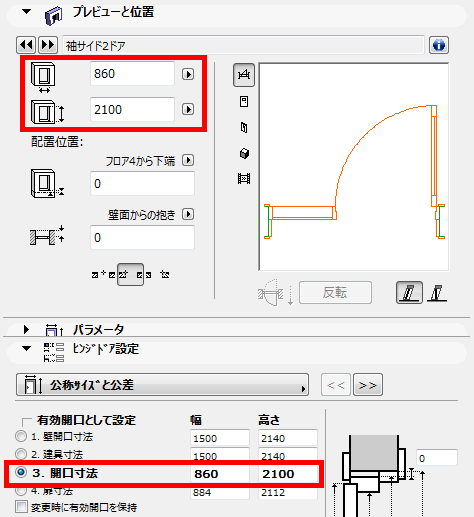
Task: Open the arrow menu beside width 860
Action: 188,74
